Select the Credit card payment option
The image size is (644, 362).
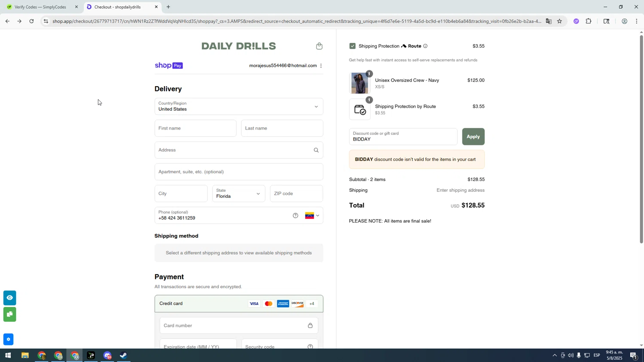239,304
